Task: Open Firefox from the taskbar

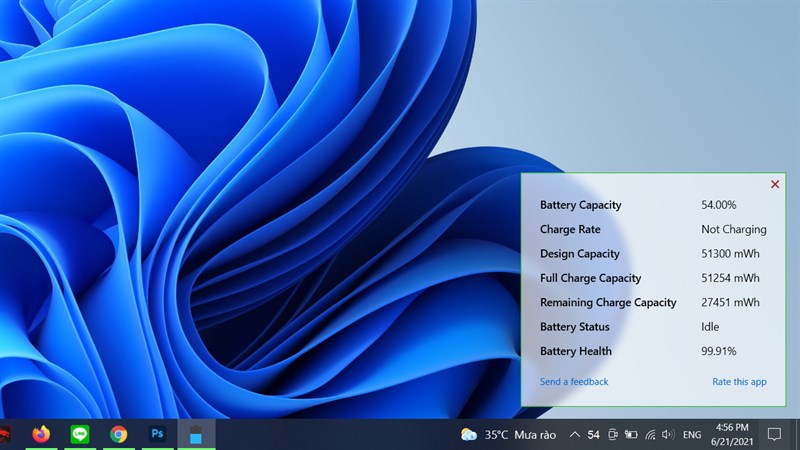Action: 41,434
